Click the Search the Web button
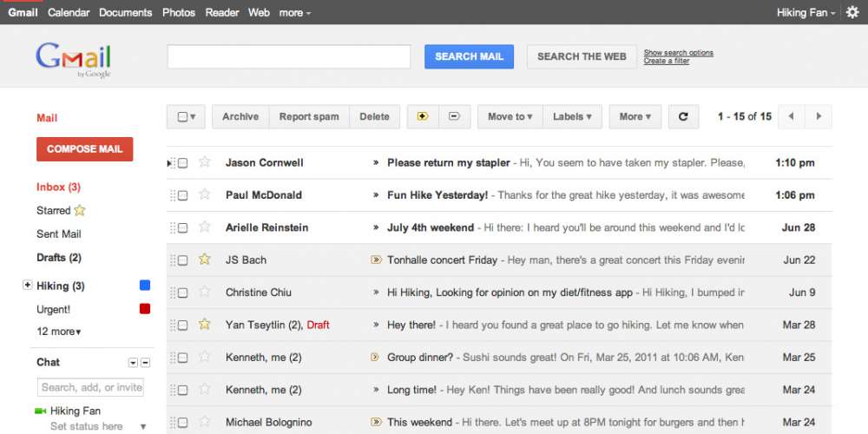Screen dimensions: 868x434 coord(582,56)
